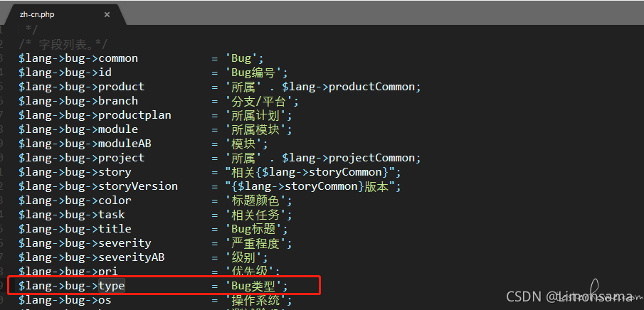
Task: Close the zh-cn.php tab
Action: tap(107, 15)
